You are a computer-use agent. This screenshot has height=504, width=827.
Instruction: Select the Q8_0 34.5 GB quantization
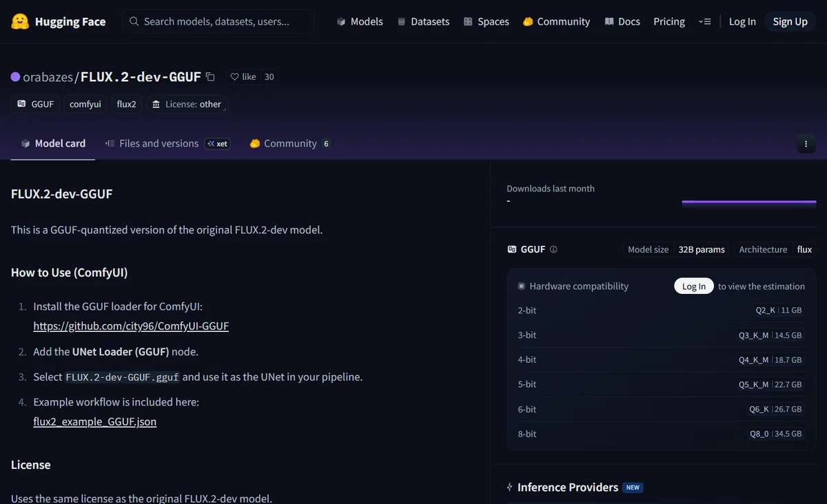(x=775, y=434)
